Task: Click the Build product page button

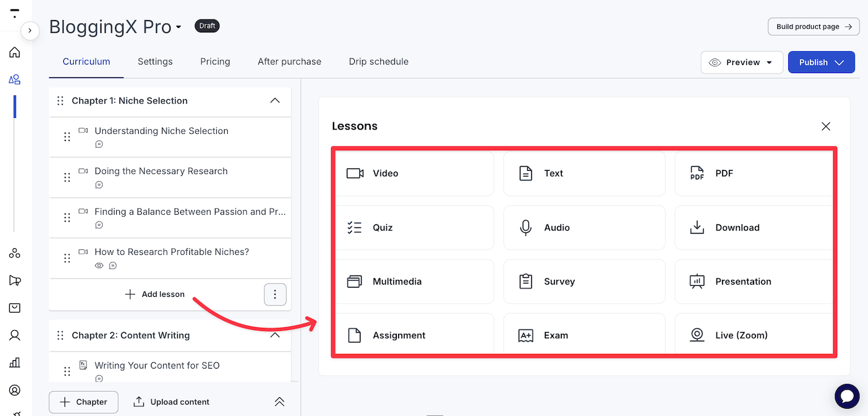Action: coord(813,27)
